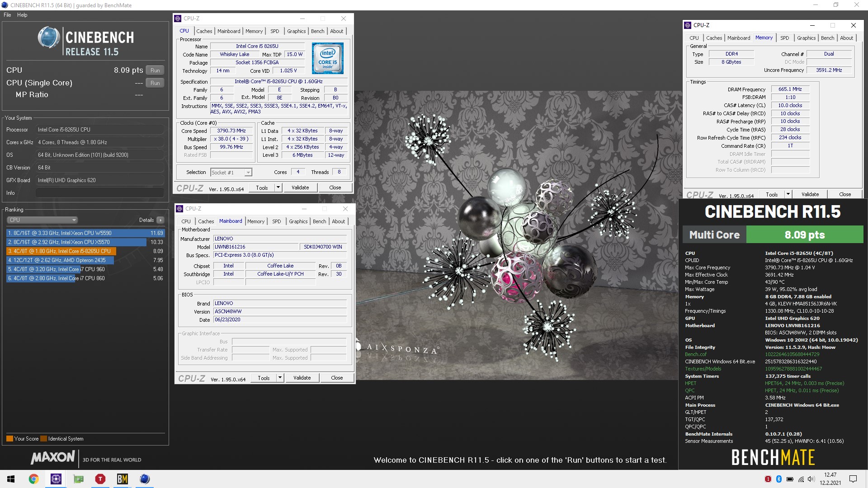Click the BIOS Version field ASCN48WW
The width and height of the screenshot is (868, 488).
(x=280, y=311)
